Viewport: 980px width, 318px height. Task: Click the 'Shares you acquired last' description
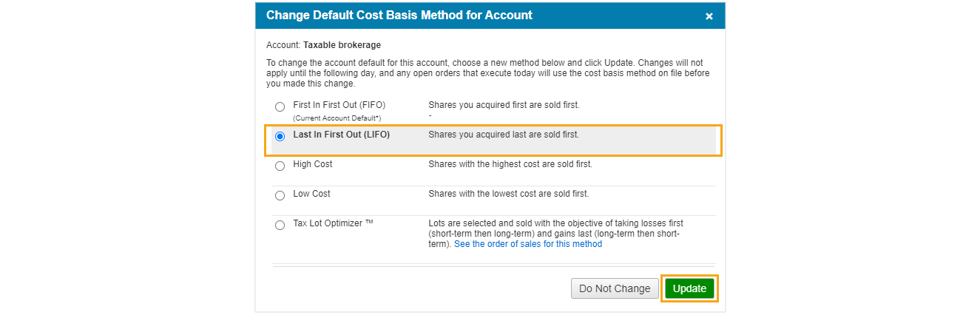point(503,135)
